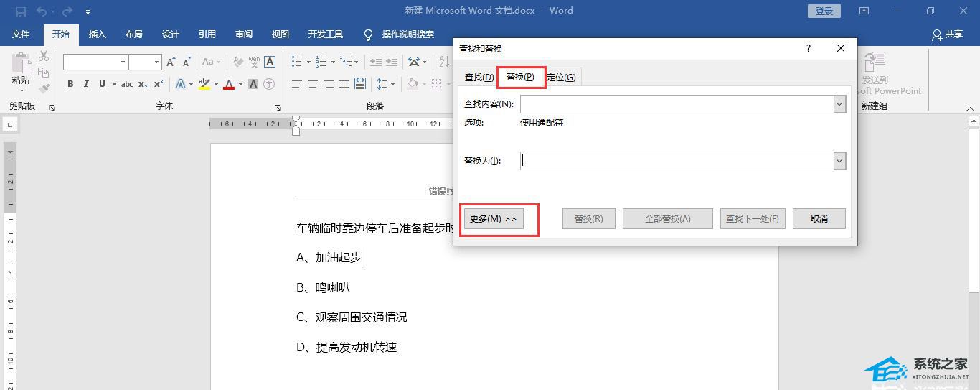980x390 pixels.
Task: Click inside the 查找内容 input field
Action: point(677,104)
